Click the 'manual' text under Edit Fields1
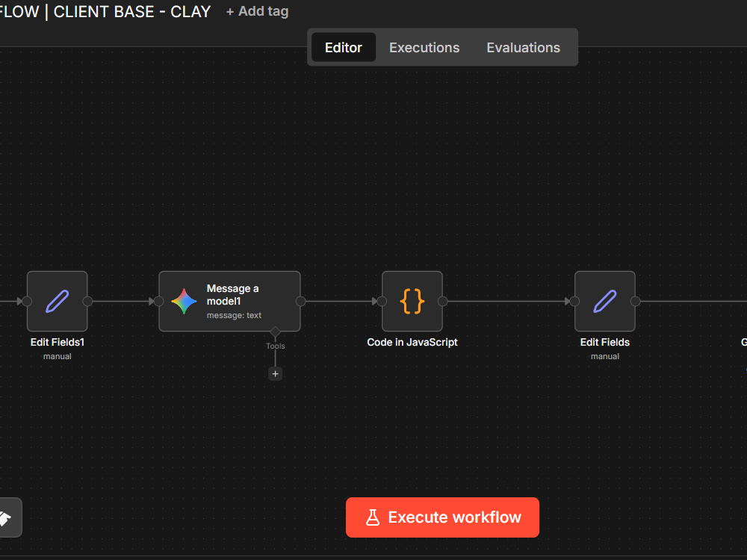Image resolution: width=747 pixels, height=560 pixels. [x=58, y=356]
